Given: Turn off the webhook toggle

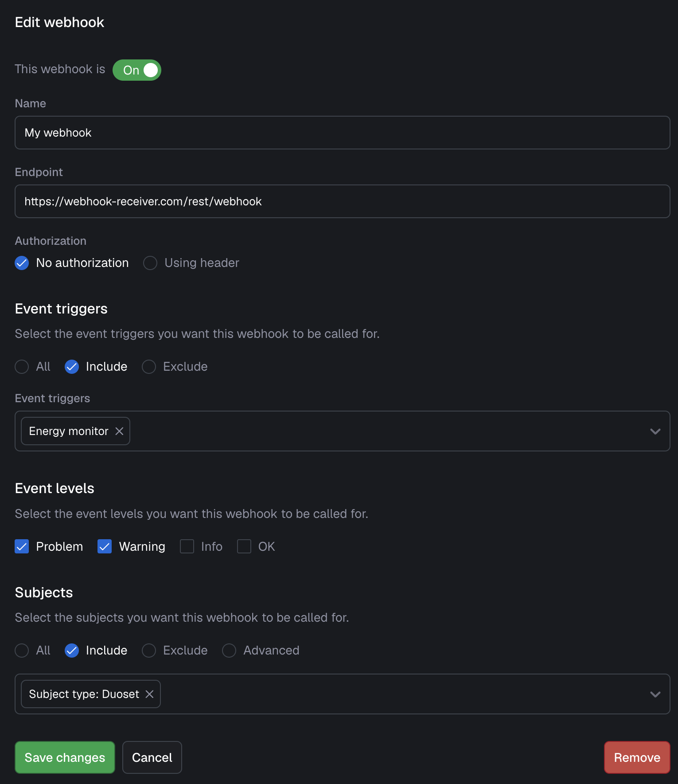Looking at the screenshot, I should [x=136, y=70].
